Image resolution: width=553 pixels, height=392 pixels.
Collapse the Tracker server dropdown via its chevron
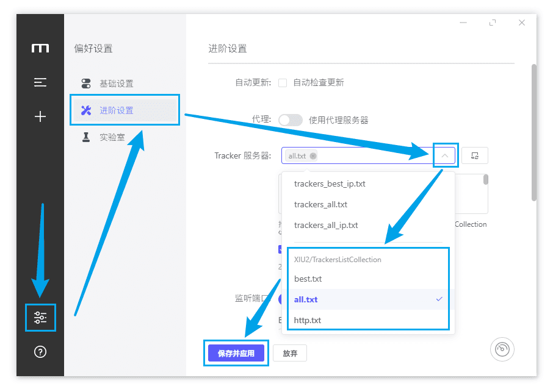click(x=445, y=155)
